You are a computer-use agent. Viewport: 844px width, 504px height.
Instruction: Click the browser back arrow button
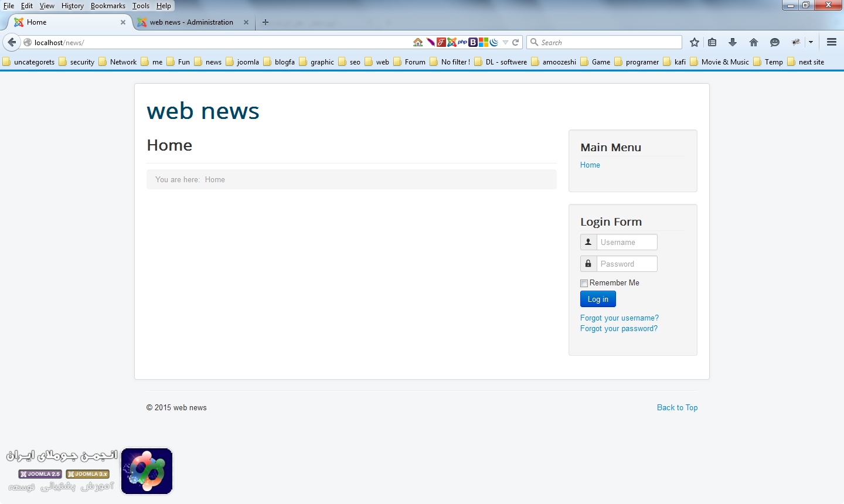coord(12,42)
